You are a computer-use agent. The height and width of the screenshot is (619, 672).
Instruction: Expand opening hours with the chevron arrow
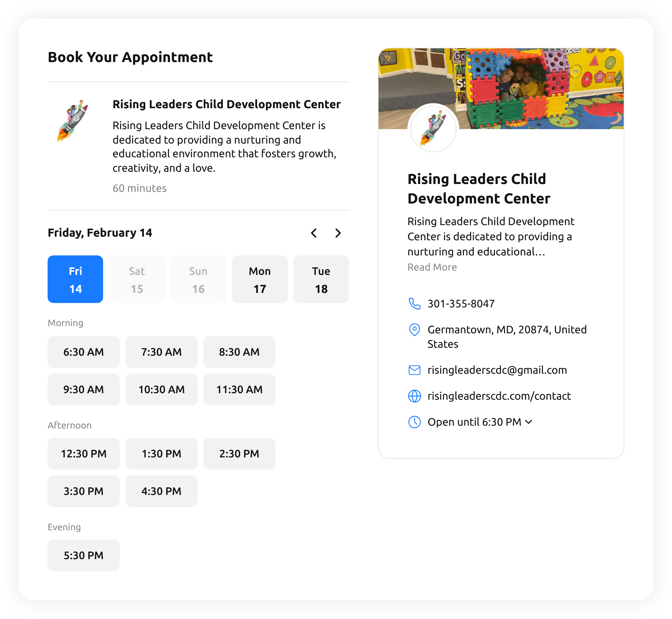click(529, 422)
